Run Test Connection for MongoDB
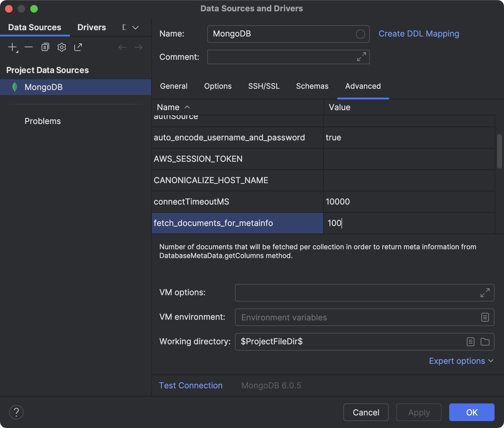Screen dimensions: 504x428 click(191, 385)
